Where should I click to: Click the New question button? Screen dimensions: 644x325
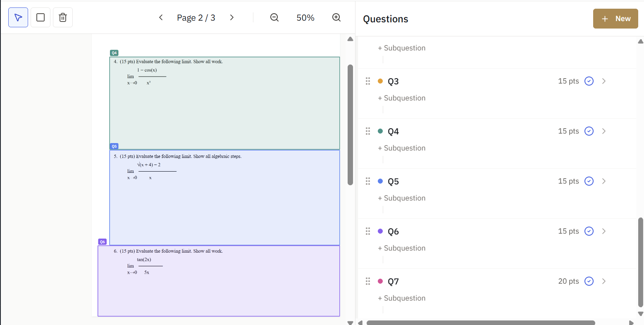615,19
